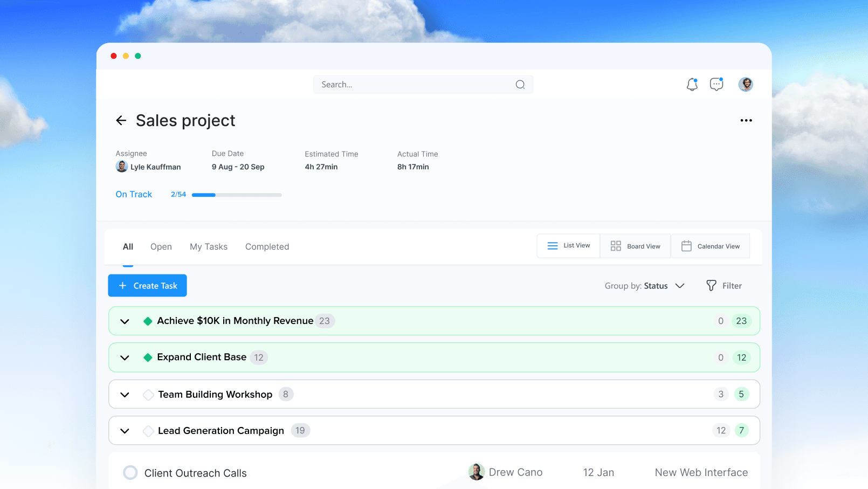Click the 3 open count for Team Building Workshop

click(x=721, y=394)
